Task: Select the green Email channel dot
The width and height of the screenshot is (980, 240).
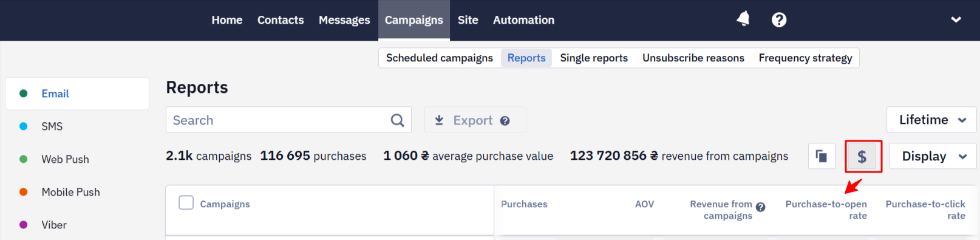Action: point(24,94)
